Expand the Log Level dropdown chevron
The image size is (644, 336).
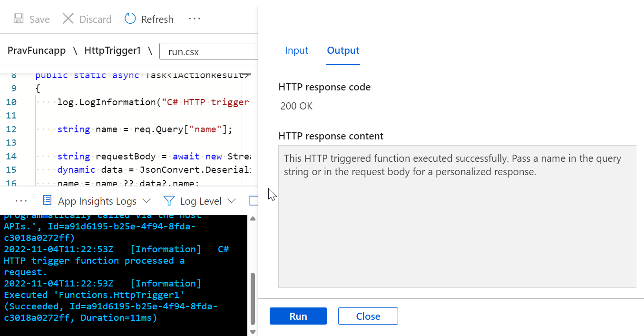pyautogui.click(x=232, y=201)
